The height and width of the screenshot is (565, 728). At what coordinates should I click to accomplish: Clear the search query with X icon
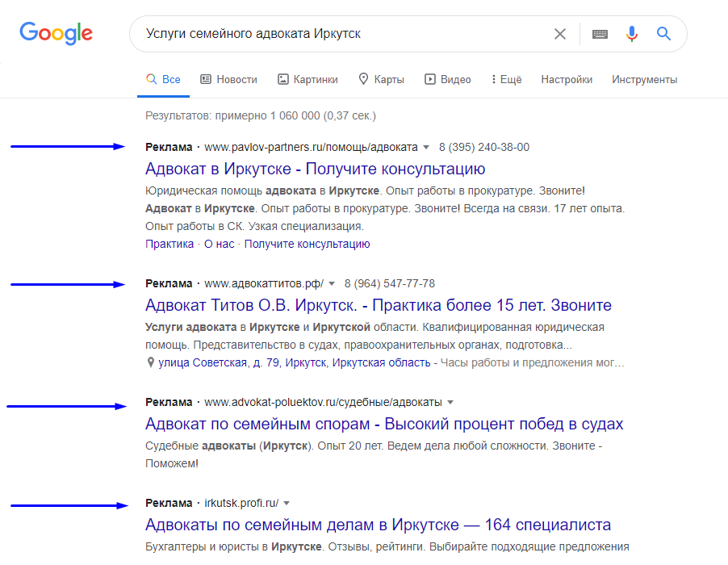pyautogui.click(x=560, y=34)
